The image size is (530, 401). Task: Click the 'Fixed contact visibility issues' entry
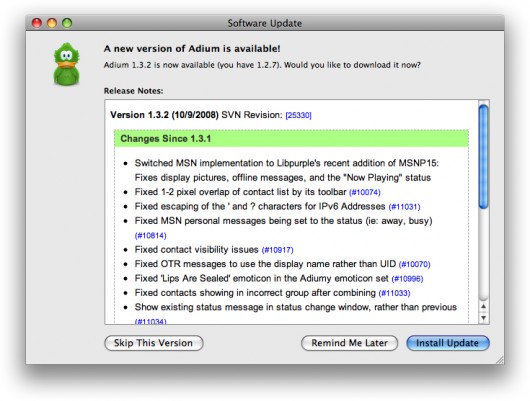[x=196, y=250]
